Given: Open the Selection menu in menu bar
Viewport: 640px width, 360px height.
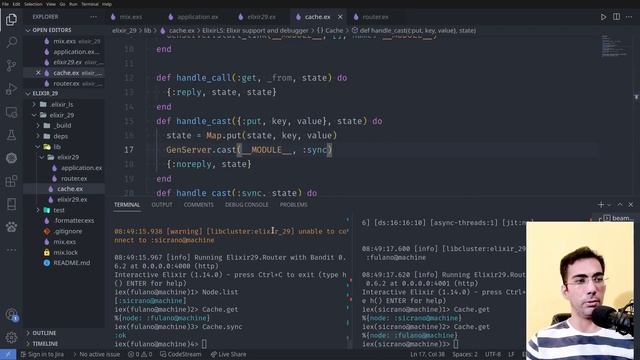Looking at the screenshot, I should [x=33, y=4].
